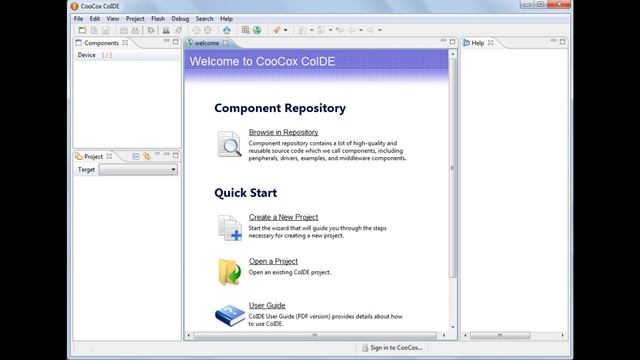Open the blue Home welcome icon
This screenshot has width=640, height=360.
point(227,30)
